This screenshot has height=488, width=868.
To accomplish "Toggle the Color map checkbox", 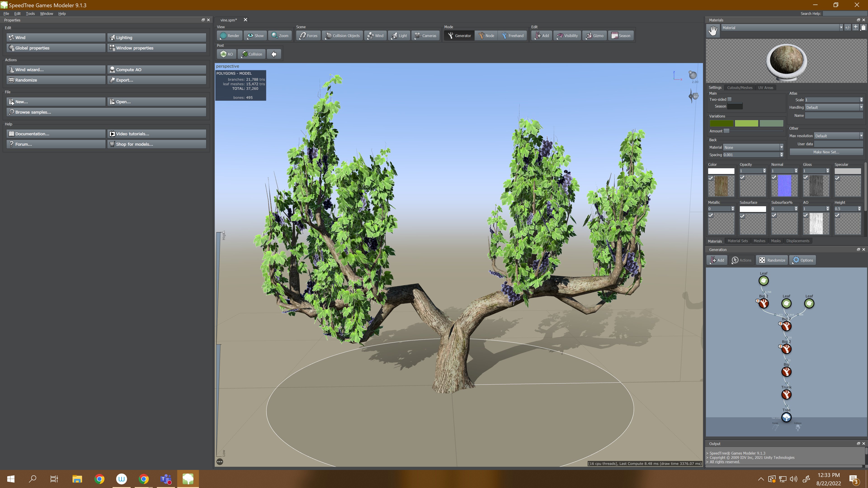I will pyautogui.click(x=711, y=178).
